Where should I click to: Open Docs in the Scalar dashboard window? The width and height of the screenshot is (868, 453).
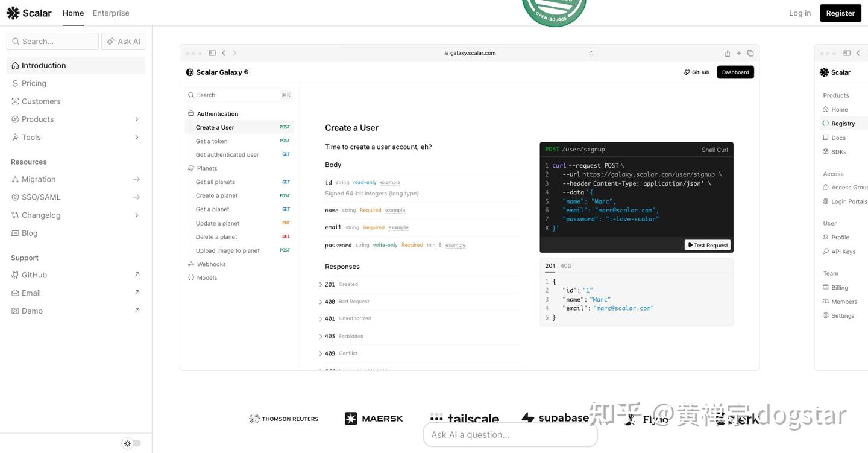coord(838,138)
